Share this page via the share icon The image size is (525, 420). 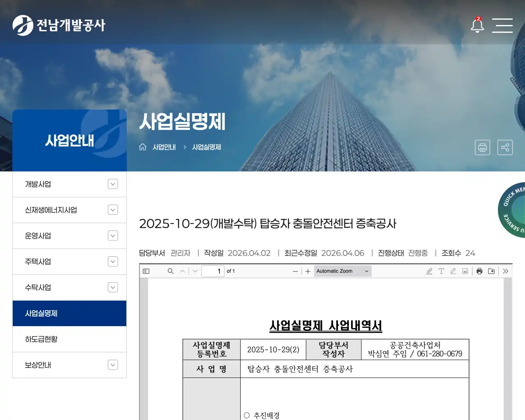(x=505, y=147)
